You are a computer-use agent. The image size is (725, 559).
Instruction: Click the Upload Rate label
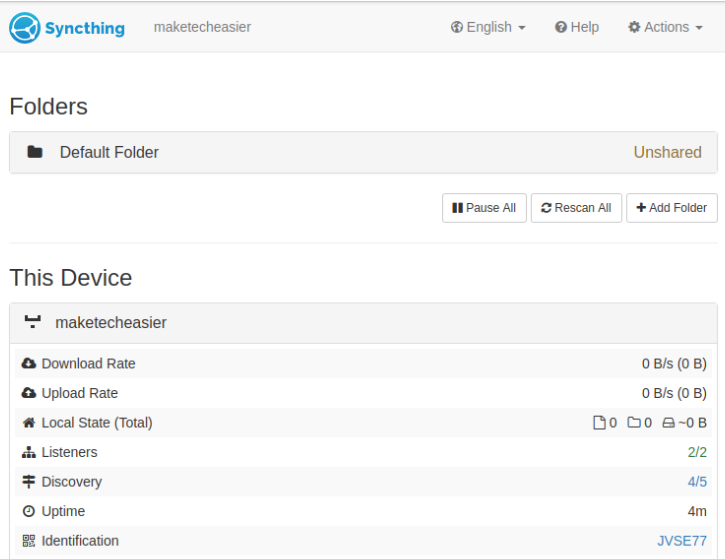tap(80, 393)
